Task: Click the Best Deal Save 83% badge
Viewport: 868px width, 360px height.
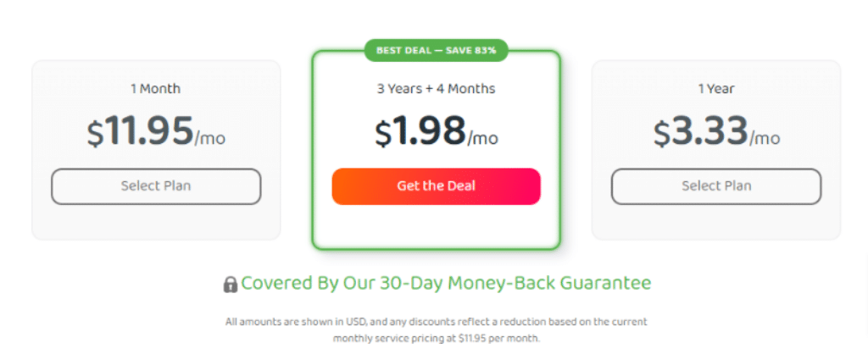Action: click(x=437, y=50)
